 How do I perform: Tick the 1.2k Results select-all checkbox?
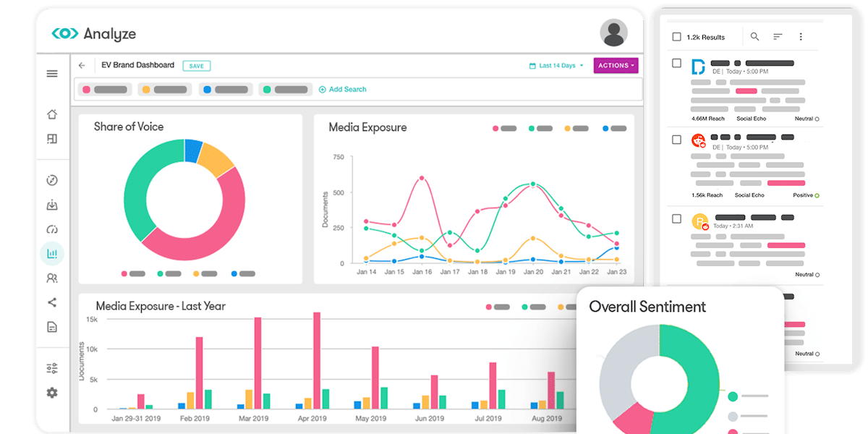tap(676, 37)
